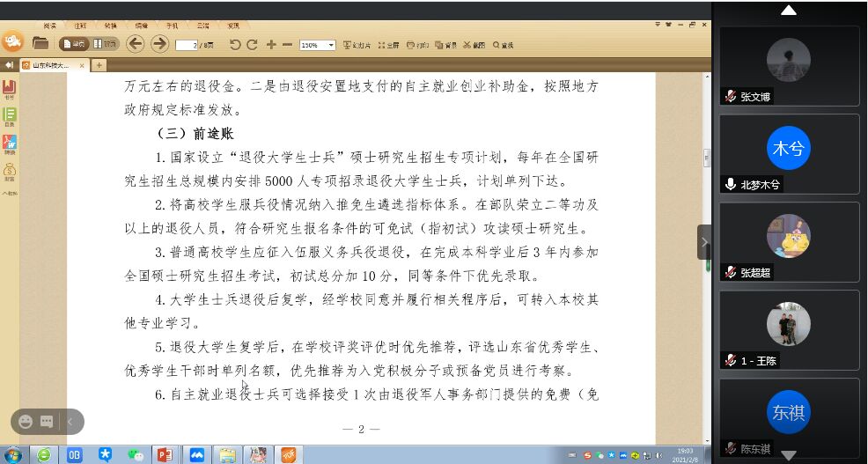The image size is (868, 464).
Task: Toggle the sidebar with the left arrow icon
Action: [9, 65]
